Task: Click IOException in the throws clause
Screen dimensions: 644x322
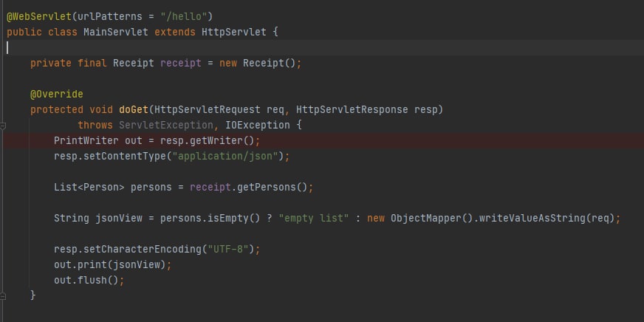Action: click(258, 126)
